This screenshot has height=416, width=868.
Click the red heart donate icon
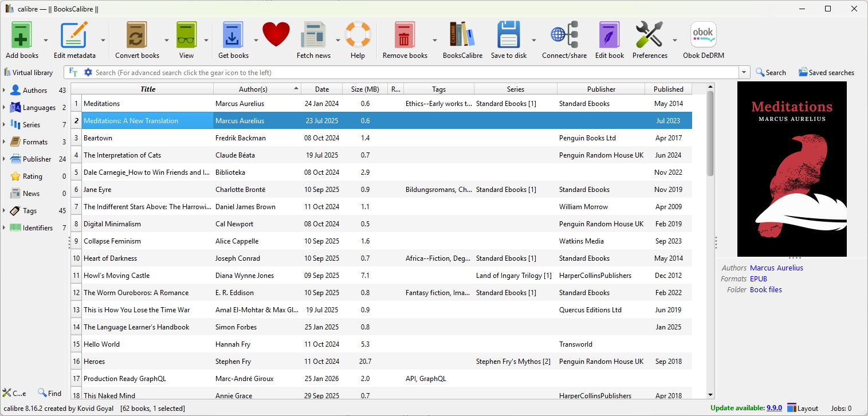pos(276,34)
